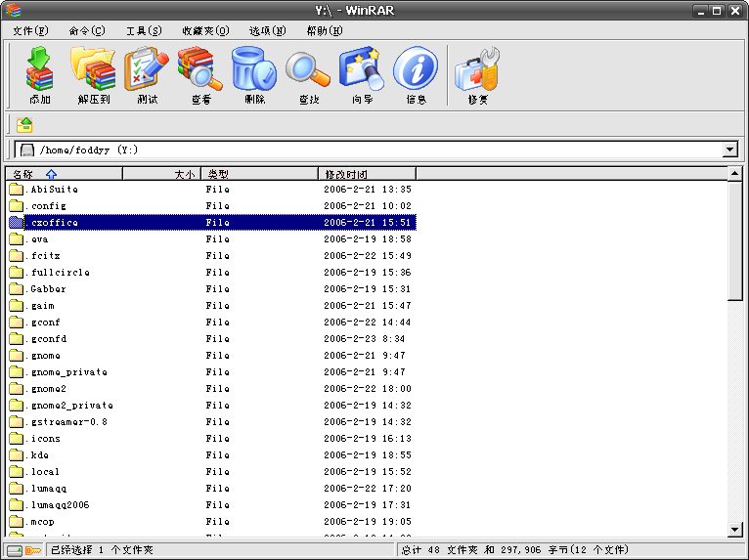Click the drive icon in status bar
The height and width of the screenshot is (560, 749).
[15, 550]
